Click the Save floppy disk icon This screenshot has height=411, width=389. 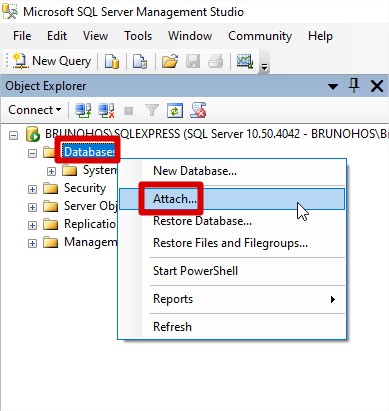193,61
